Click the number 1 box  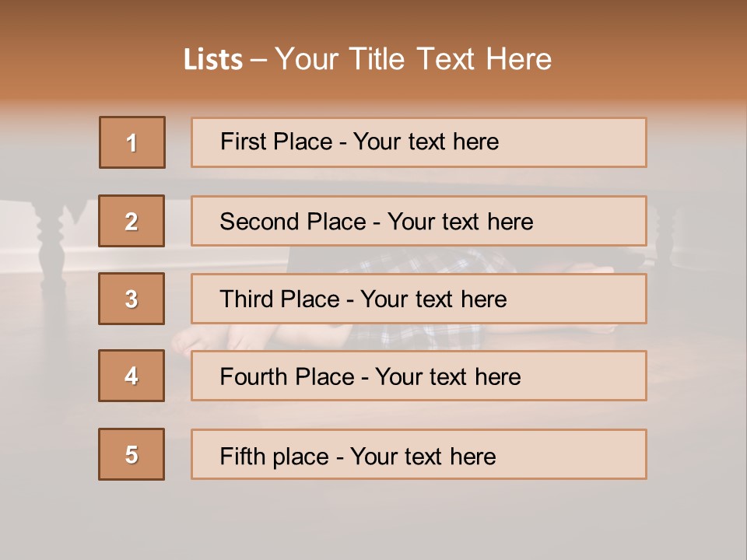coord(132,142)
